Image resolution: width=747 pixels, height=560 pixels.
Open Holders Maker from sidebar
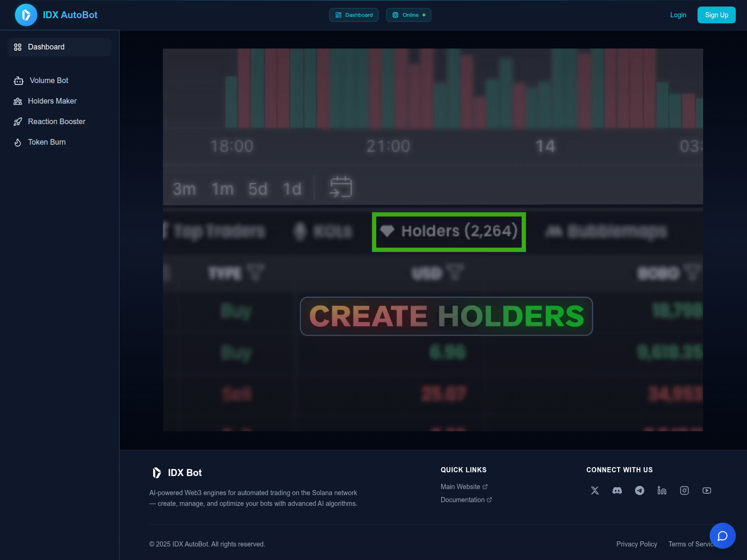click(59, 101)
